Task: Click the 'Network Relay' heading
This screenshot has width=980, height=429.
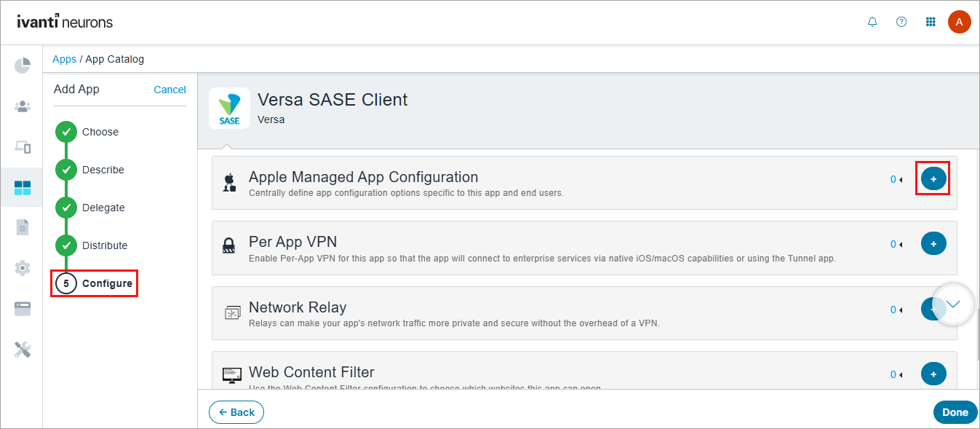Action: click(298, 307)
